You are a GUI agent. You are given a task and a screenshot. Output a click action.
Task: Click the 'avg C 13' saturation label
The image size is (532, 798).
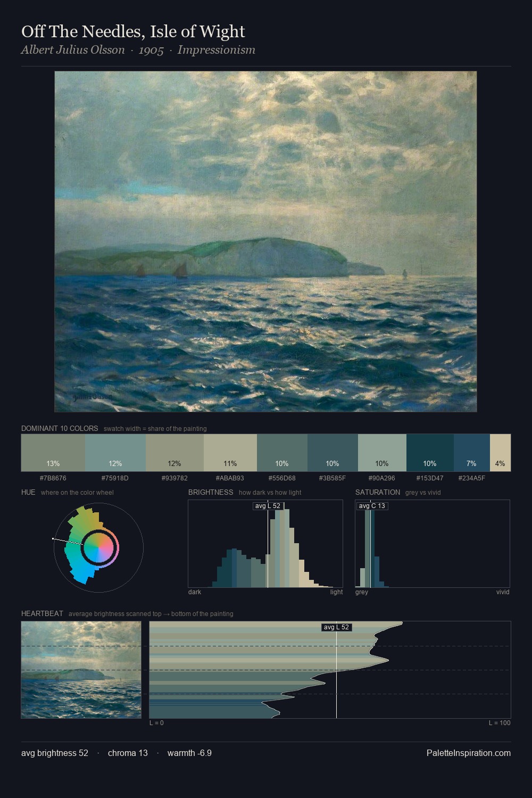point(372,506)
